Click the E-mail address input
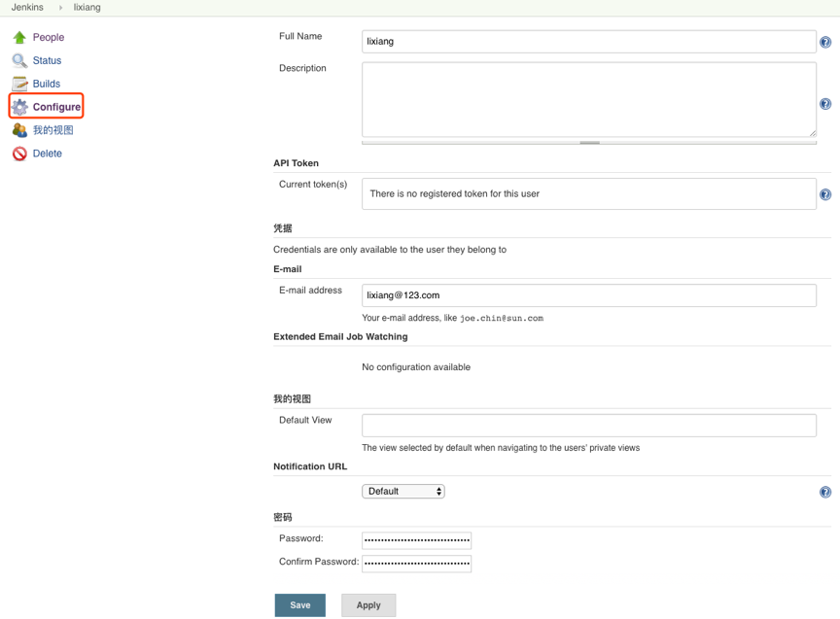840x619 pixels. pos(588,295)
